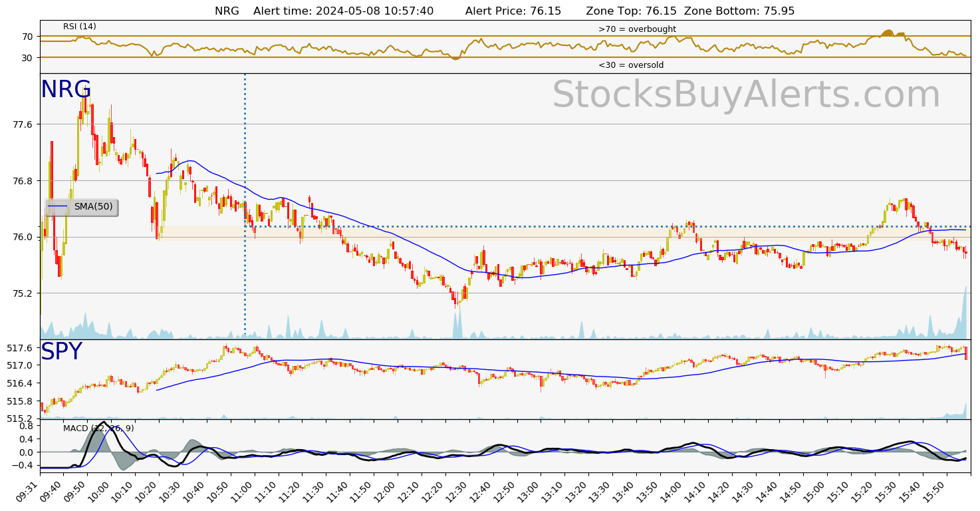Click the RSI 30 level tick label
Viewport: 980px width, 511px height.
coord(27,58)
